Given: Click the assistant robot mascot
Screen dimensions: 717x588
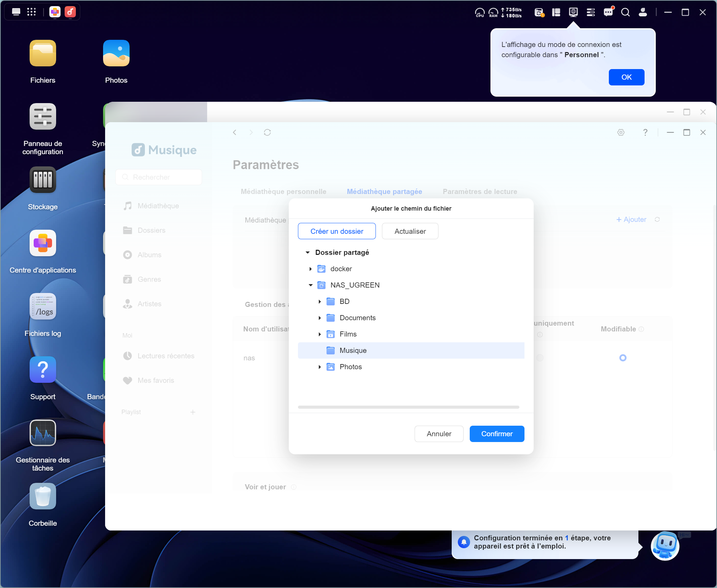Looking at the screenshot, I should click(665, 546).
